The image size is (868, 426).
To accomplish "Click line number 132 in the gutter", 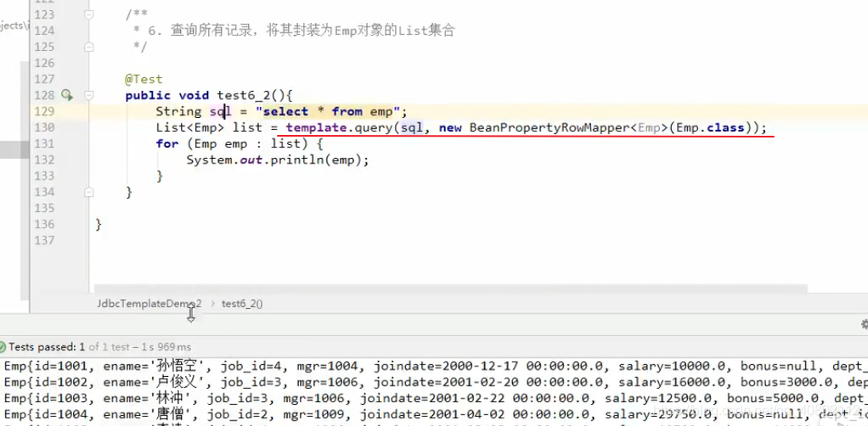I will pyautogui.click(x=44, y=160).
